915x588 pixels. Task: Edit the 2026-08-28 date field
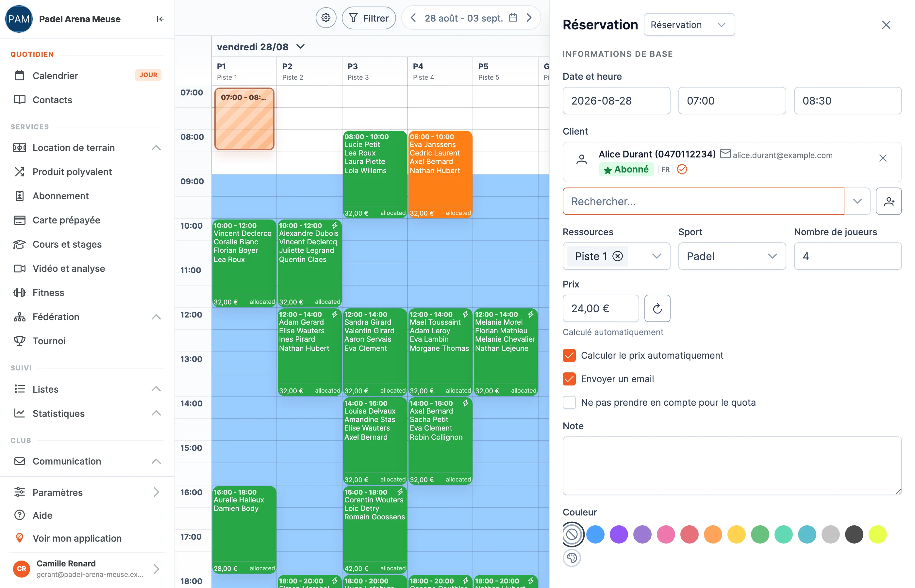point(616,100)
